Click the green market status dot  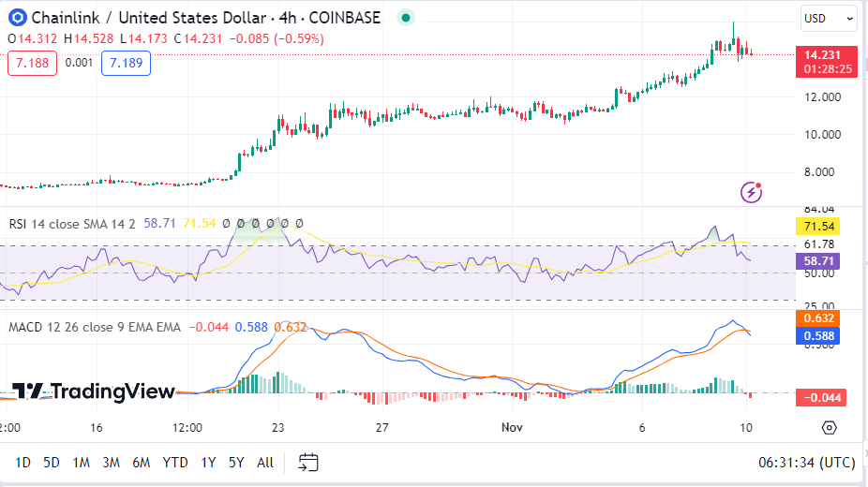(404, 17)
